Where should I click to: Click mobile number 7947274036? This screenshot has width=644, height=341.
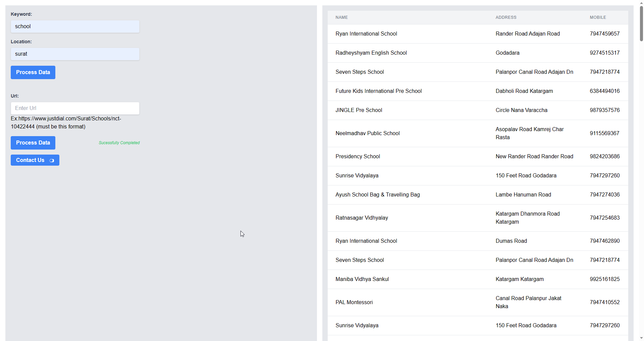click(x=605, y=195)
